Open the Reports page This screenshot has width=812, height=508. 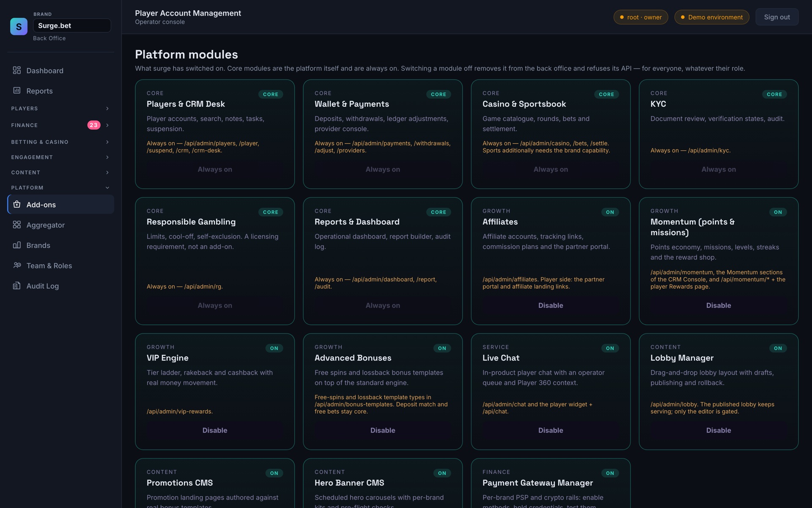point(60,91)
